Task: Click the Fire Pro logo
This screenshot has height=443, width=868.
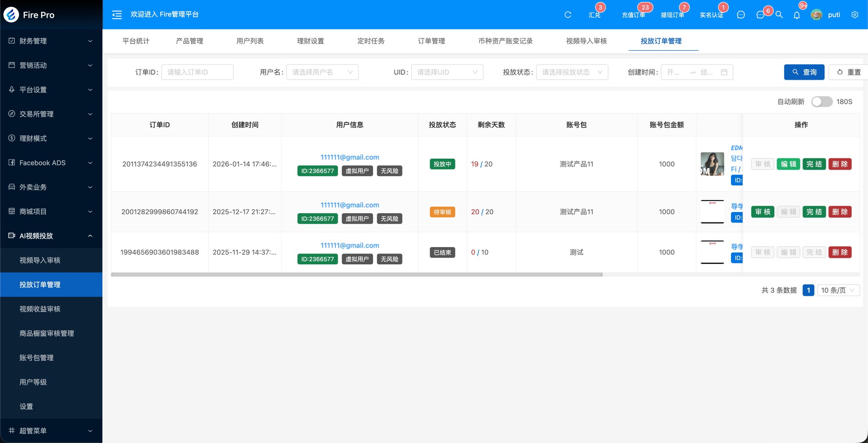Action: pyautogui.click(x=11, y=15)
